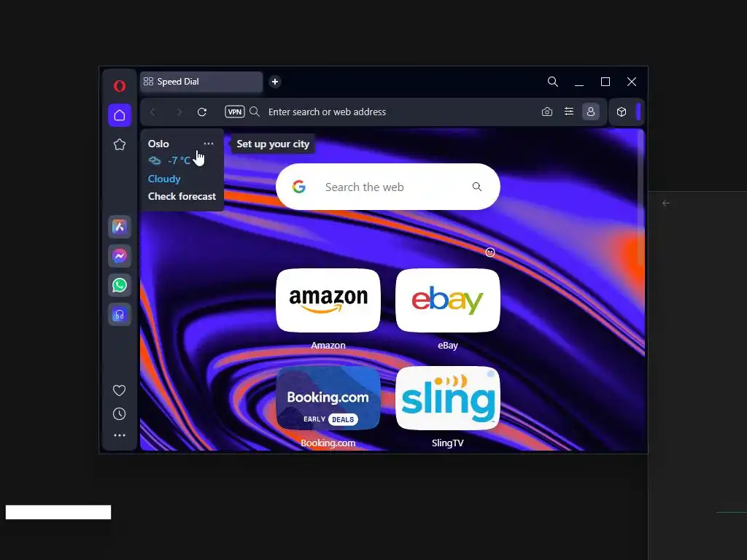The image size is (747, 560).
Task: Open the Player headphones sidebar icon
Action: pos(120,315)
